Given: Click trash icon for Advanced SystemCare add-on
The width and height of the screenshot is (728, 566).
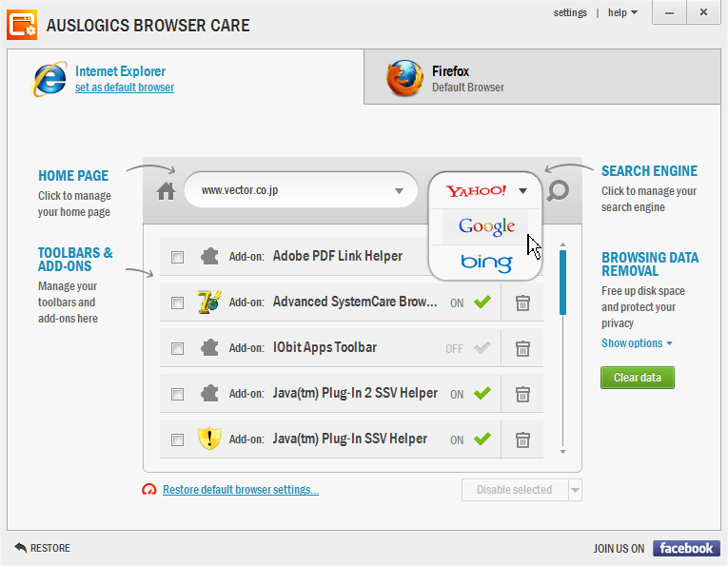Looking at the screenshot, I should coord(522,303).
